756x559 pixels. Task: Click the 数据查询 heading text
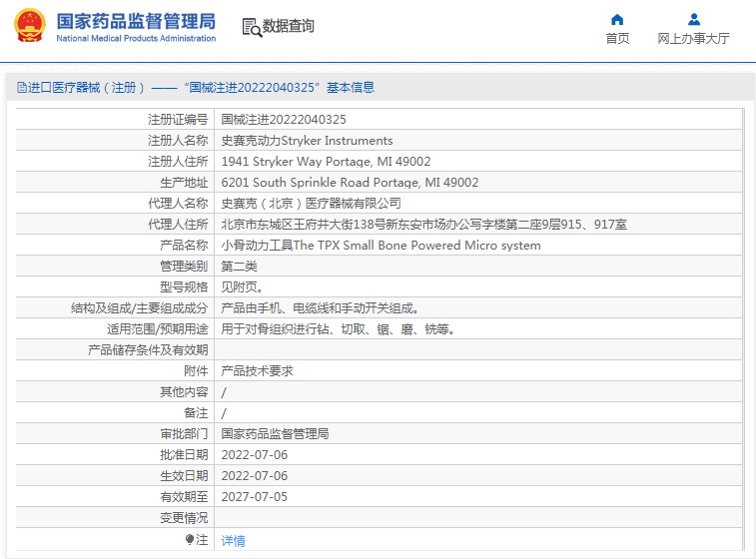click(289, 26)
